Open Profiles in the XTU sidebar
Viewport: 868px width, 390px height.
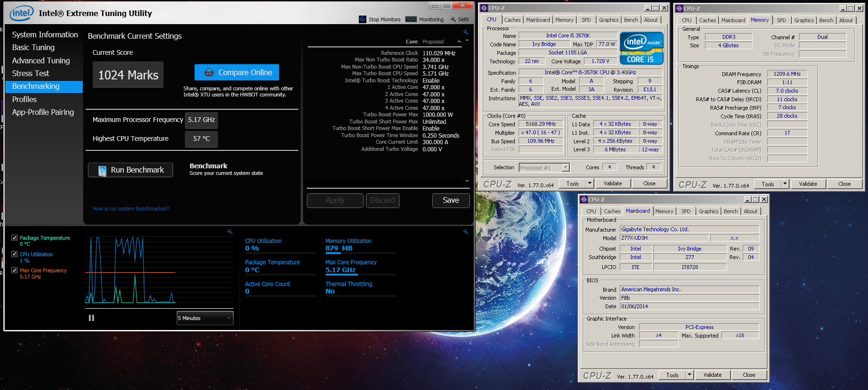coord(25,99)
